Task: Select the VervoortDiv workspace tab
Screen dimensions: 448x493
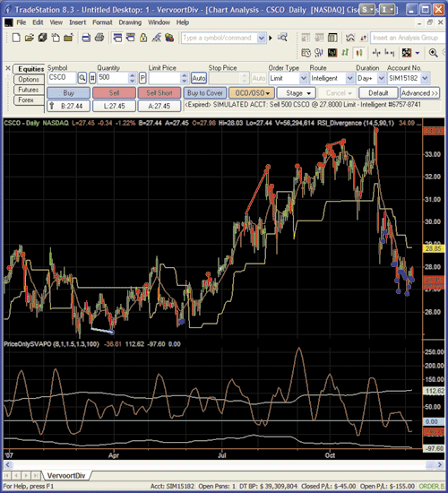Action: point(66,475)
